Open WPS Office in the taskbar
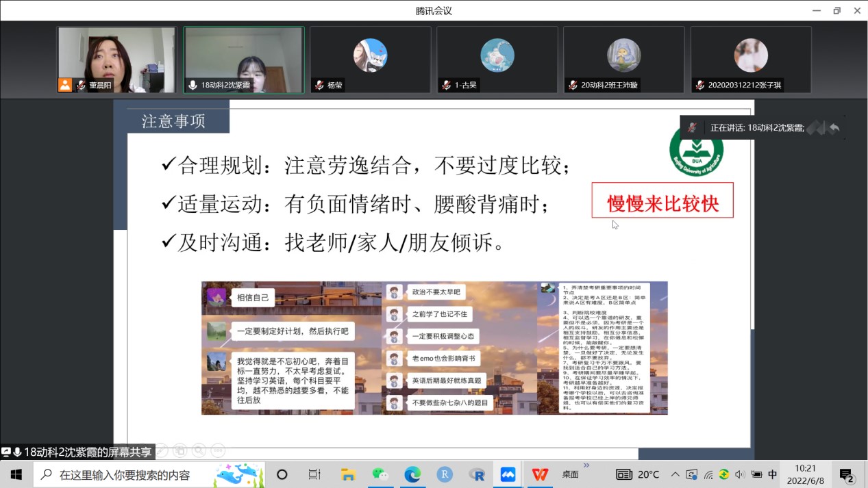The height and width of the screenshot is (488, 868). (x=540, y=474)
